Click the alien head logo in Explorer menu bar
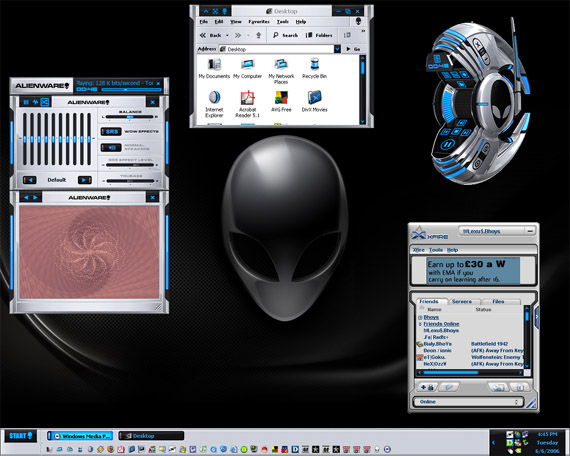Image resolution: width=570 pixels, height=456 pixels. click(358, 21)
